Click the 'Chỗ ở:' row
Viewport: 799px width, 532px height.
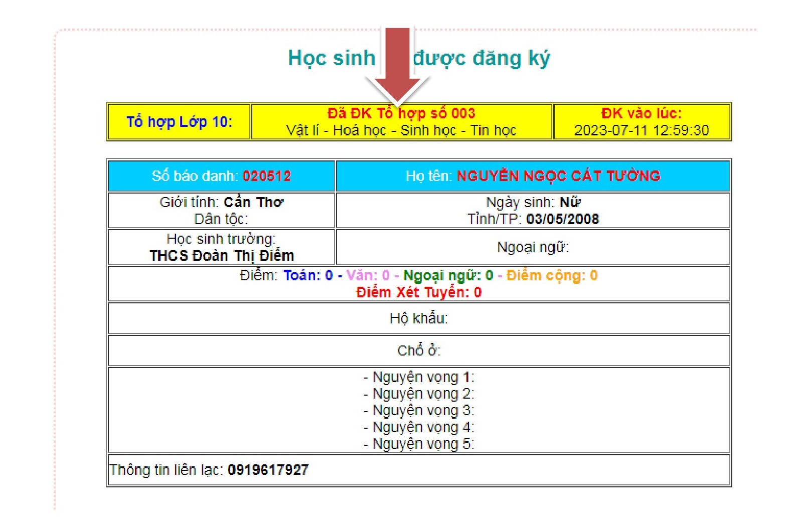click(x=418, y=350)
